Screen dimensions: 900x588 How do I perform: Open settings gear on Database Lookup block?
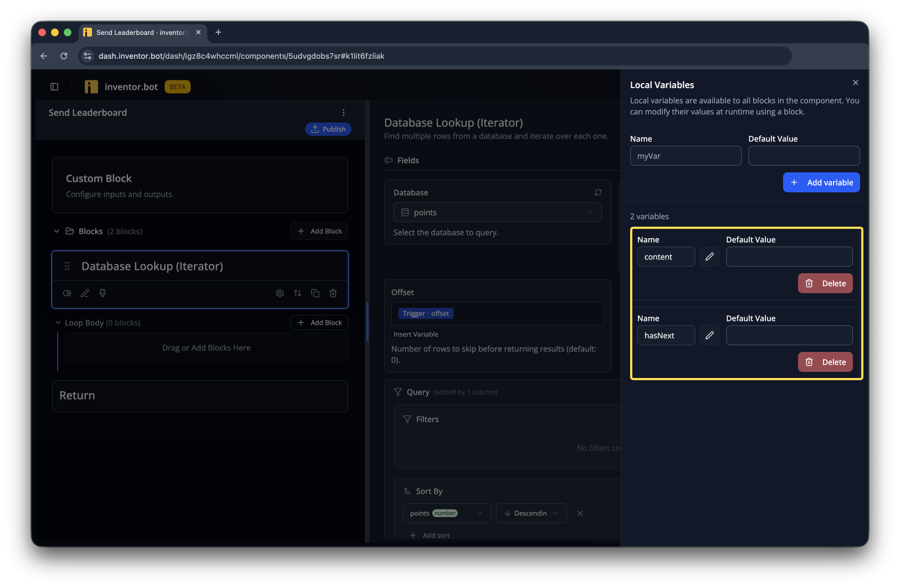click(280, 293)
